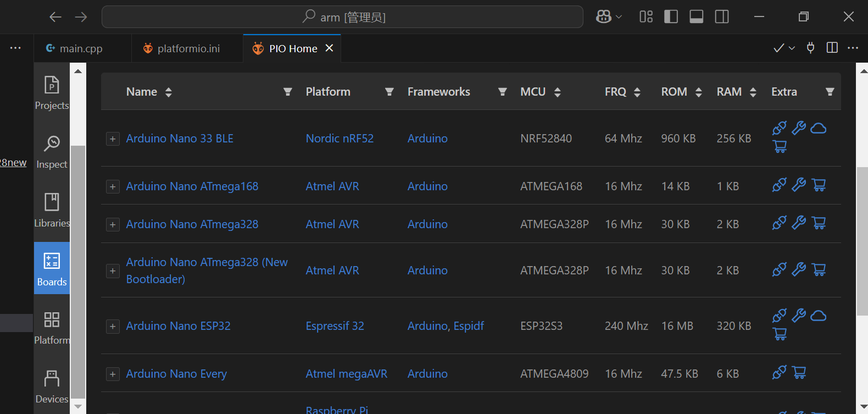This screenshot has height=414, width=868.
Task: Open the dropdown arrow beside the checkmark icon
Action: (792, 48)
